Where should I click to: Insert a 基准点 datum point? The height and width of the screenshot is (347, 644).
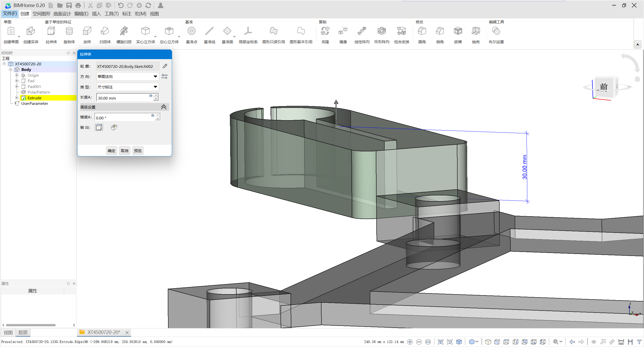(191, 35)
